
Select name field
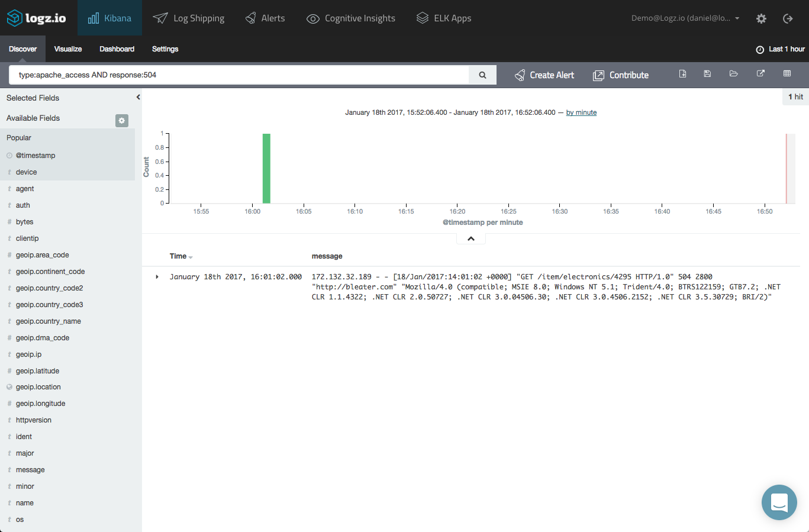[x=25, y=503]
